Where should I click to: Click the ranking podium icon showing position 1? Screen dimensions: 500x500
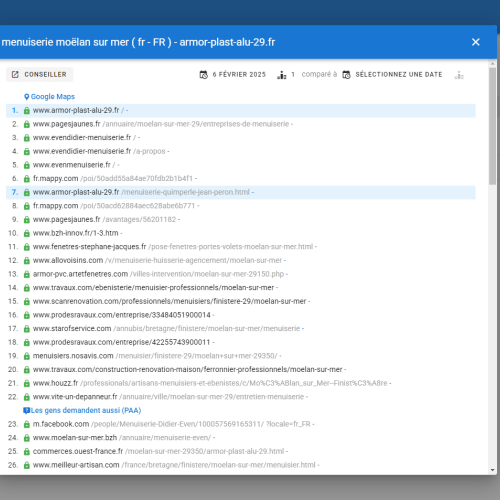282,75
